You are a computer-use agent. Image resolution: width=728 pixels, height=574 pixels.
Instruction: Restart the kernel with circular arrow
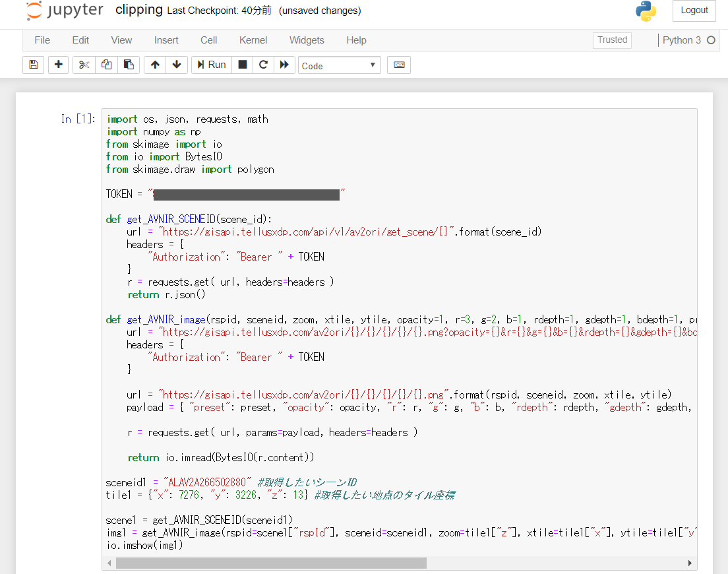(x=263, y=65)
